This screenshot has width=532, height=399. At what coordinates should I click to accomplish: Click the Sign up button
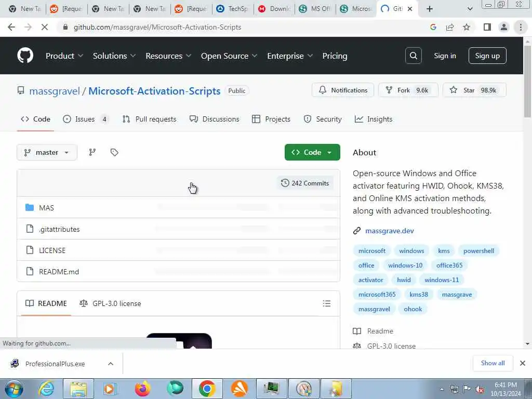coord(487,56)
